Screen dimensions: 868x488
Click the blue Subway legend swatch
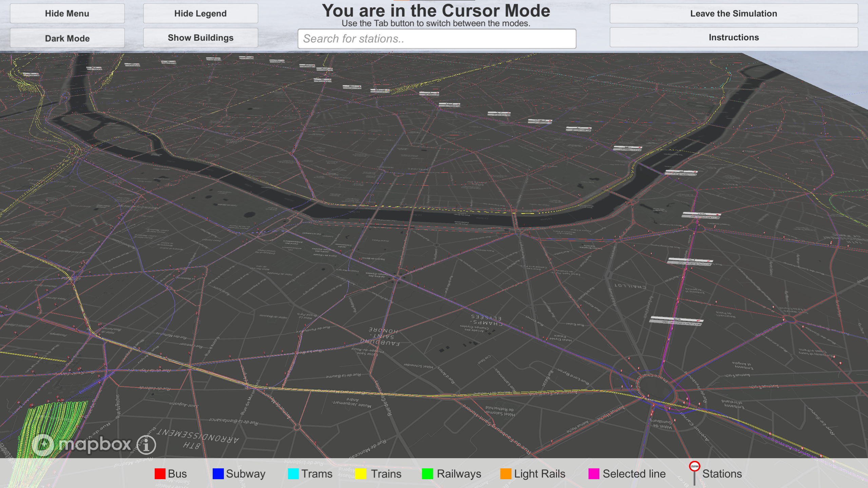point(218,474)
